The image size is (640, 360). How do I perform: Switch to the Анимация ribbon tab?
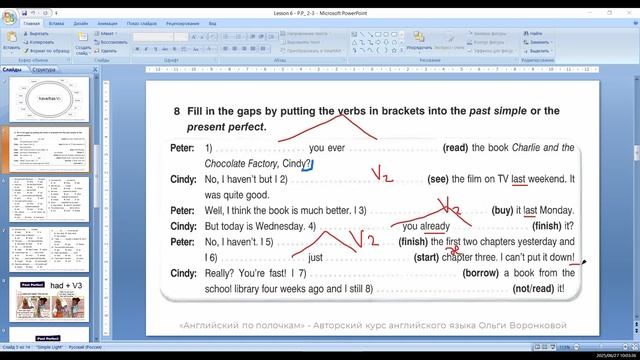tap(107, 24)
